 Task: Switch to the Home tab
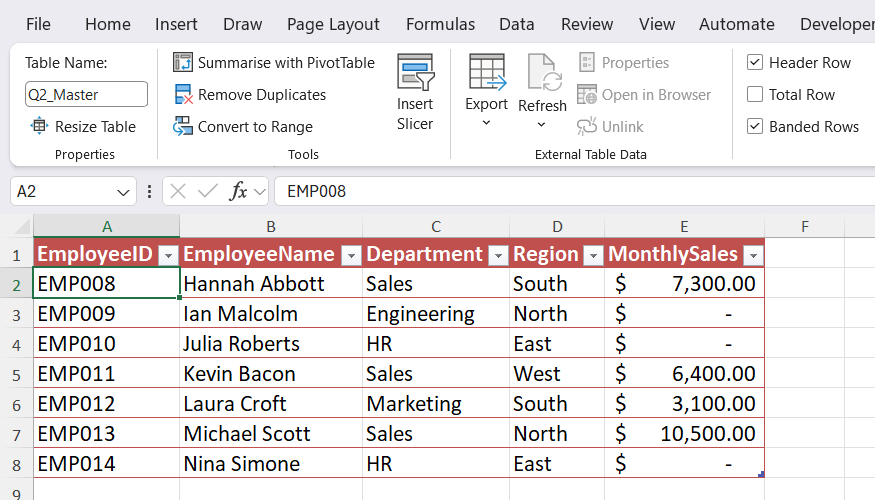pyautogui.click(x=108, y=24)
